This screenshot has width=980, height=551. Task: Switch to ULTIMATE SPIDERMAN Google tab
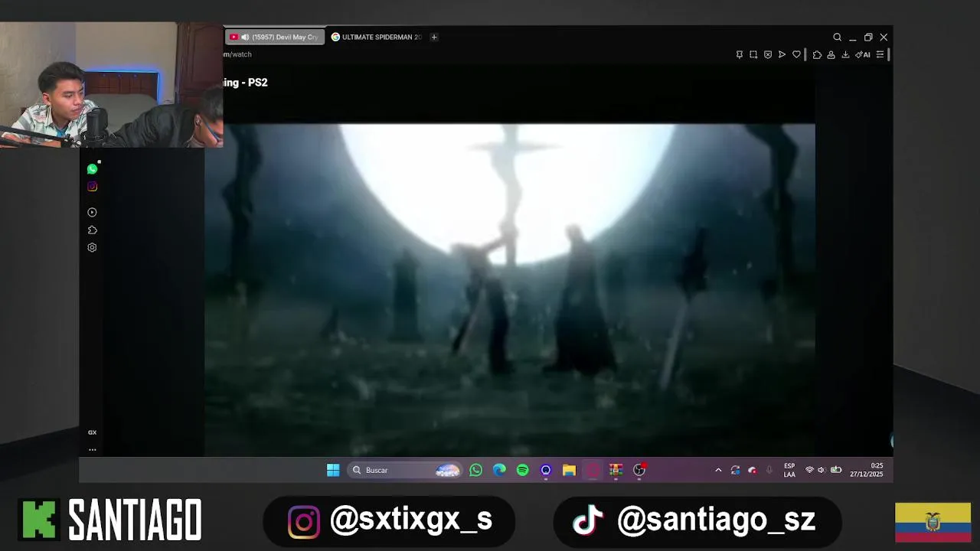(376, 37)
